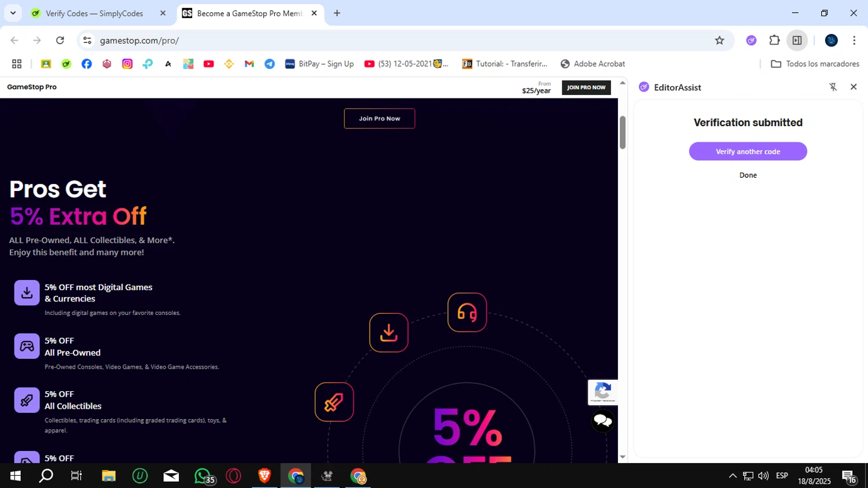Image resolution: width=868 pixels, height=488 pixels.
Task: Open the TP-Link bookmark icon
Action: (148, 64)
